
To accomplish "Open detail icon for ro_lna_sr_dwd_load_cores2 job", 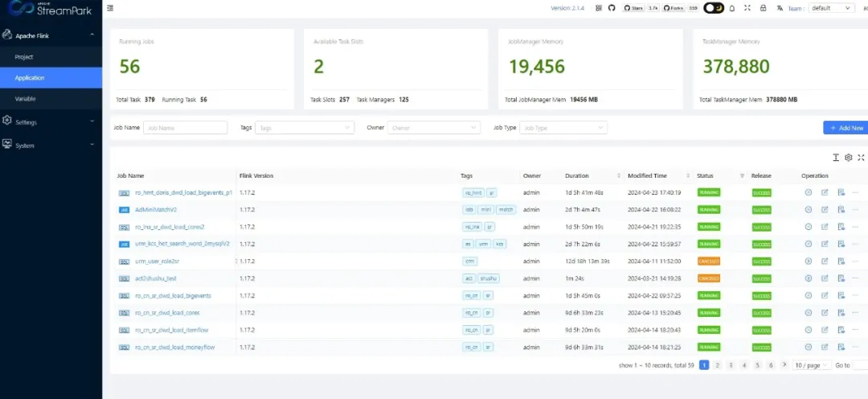I will tap(841, 227).
